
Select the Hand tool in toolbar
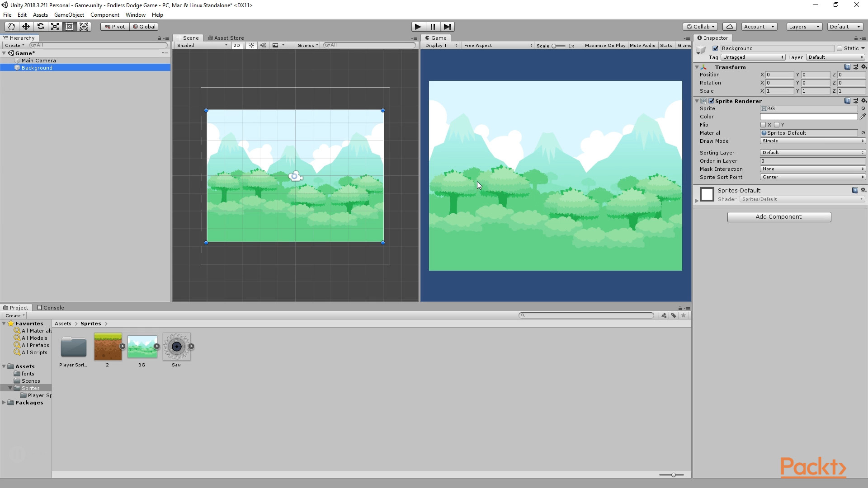11,27
